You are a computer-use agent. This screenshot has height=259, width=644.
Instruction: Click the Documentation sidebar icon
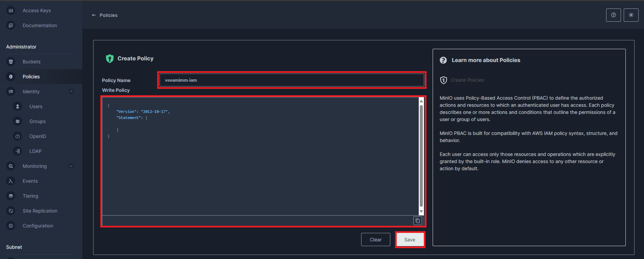[x=11, y=25]
